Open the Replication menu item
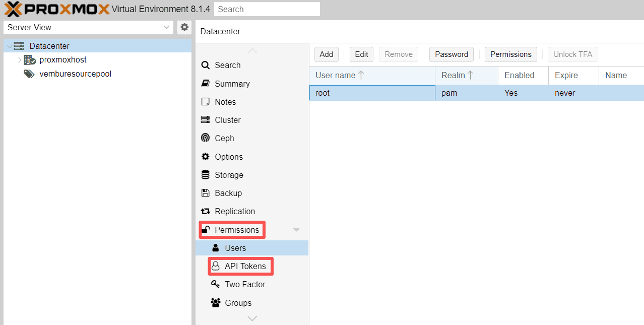This screenshot has height=325, width=644. coord(252,211)
